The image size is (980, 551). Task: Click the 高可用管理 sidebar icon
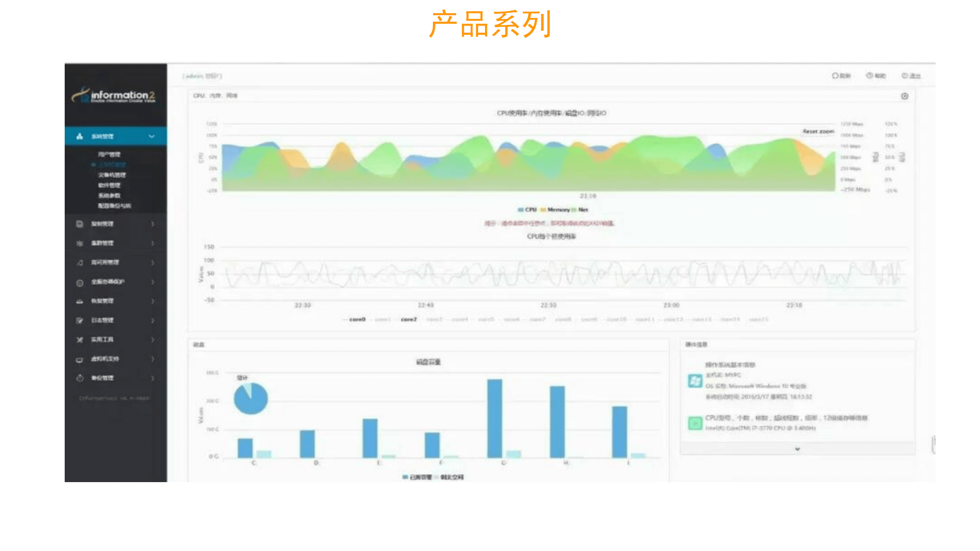coord(79,262)
